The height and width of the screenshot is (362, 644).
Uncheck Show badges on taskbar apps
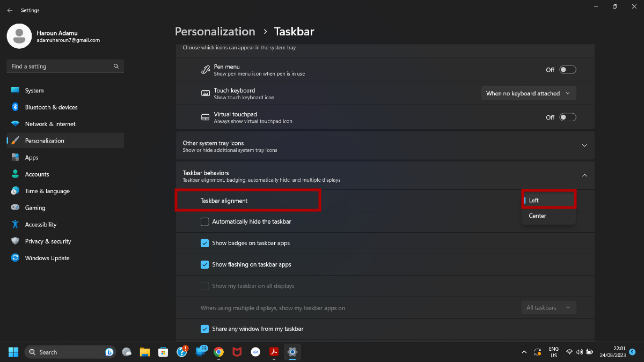(204, 243)
